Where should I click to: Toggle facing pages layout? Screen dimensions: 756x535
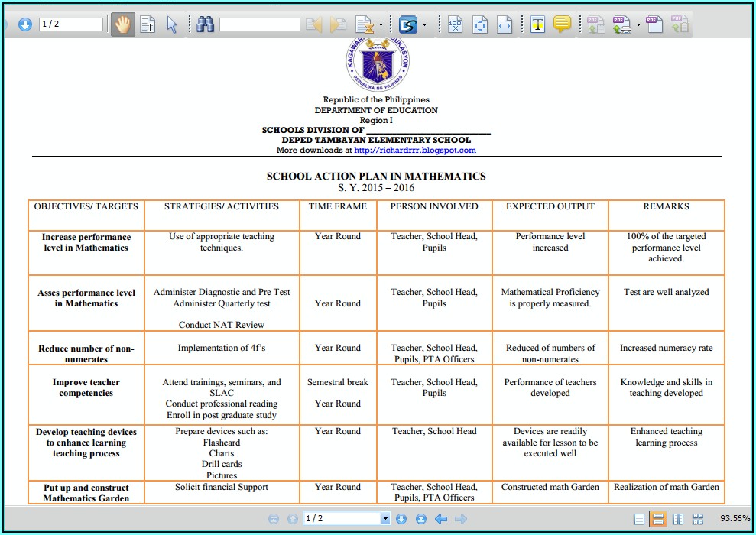[678, 519]
